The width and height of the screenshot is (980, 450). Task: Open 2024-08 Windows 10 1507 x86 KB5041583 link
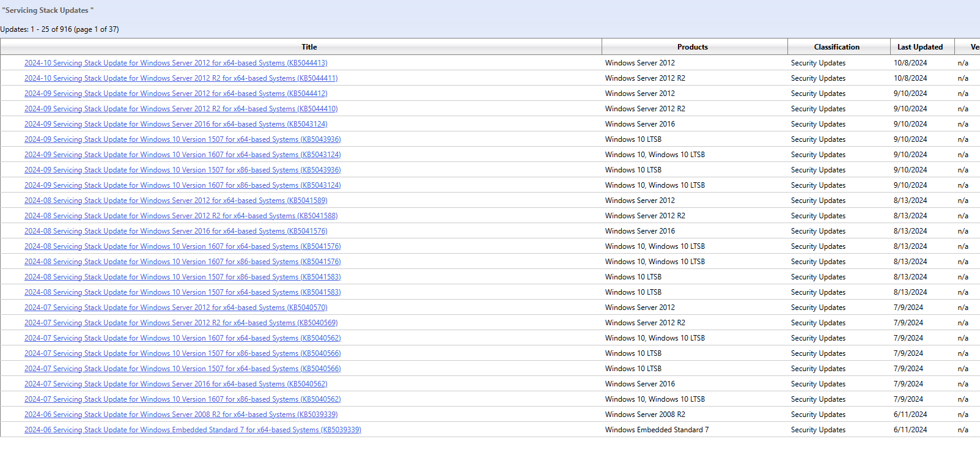tap(183, 277)
